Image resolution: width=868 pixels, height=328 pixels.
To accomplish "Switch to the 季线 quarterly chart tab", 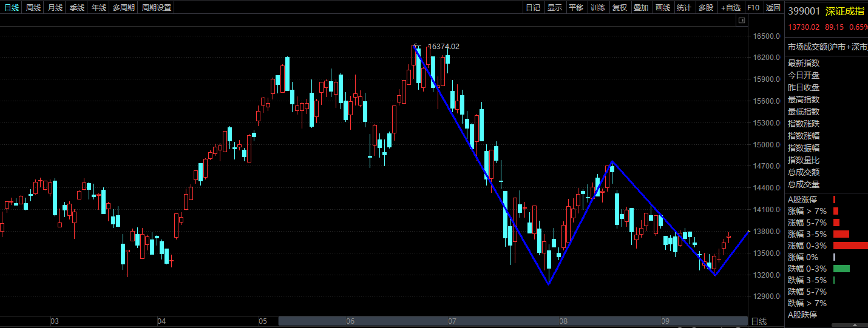I will pos(77,7).
